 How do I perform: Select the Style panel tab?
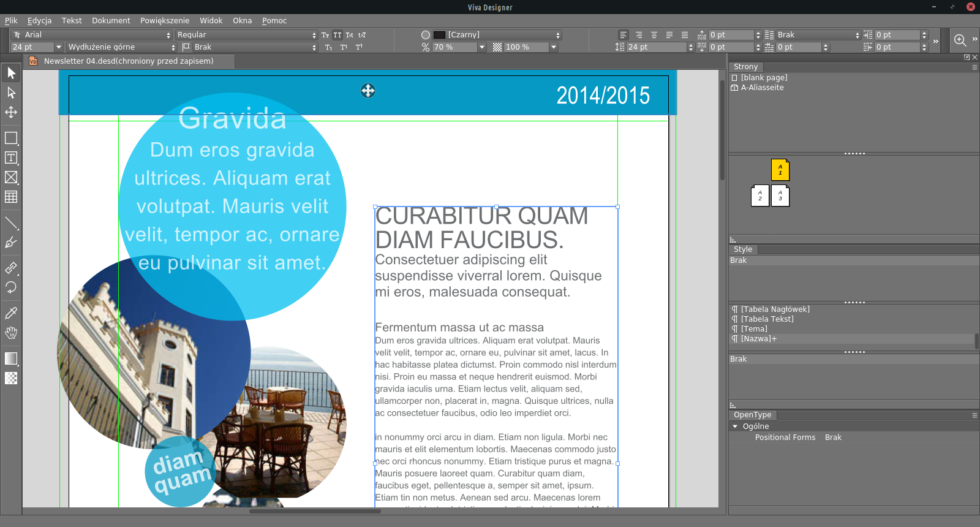pos(743,249)
